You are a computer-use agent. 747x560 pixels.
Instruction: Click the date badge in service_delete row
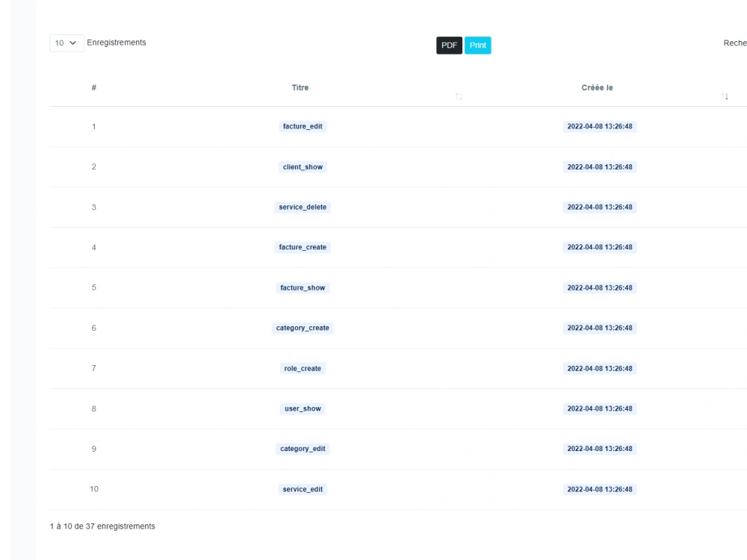pyautogui.click(x=599, y=207)
